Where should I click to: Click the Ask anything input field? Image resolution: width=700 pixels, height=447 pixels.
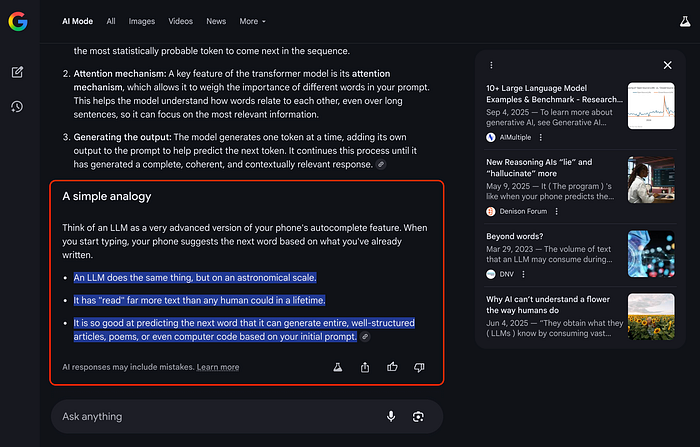tap(247, 417)
